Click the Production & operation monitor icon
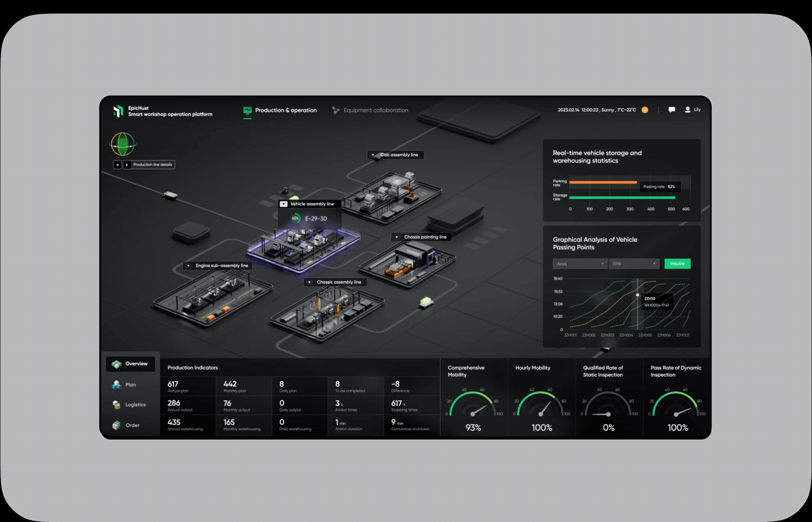The width and height of the screenshot is (812, 522). pyautogui.click(x=247, y=110)
